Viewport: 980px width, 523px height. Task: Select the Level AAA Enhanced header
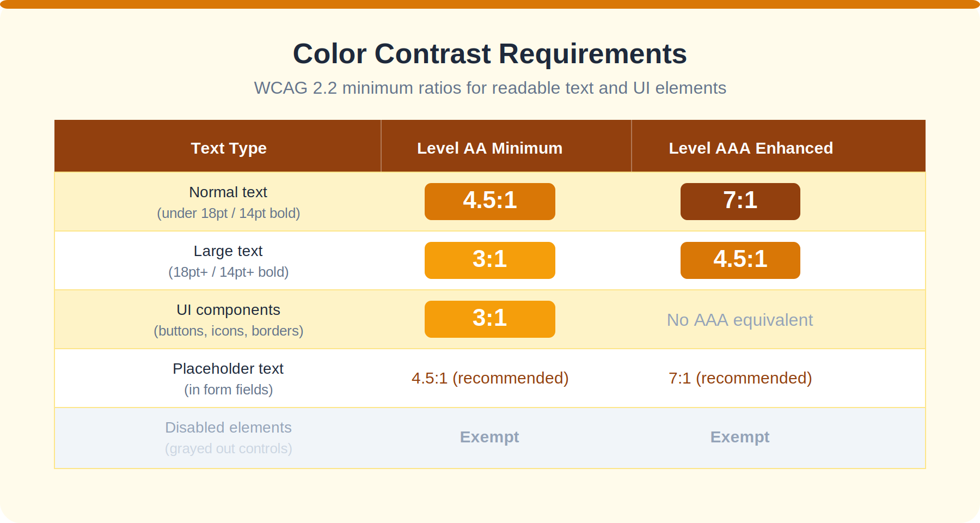751,148
